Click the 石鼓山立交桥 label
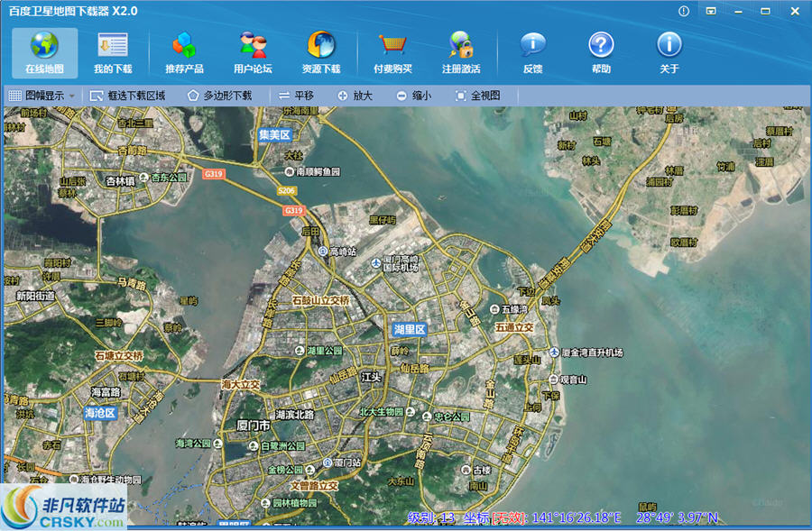 pos(321,301)
